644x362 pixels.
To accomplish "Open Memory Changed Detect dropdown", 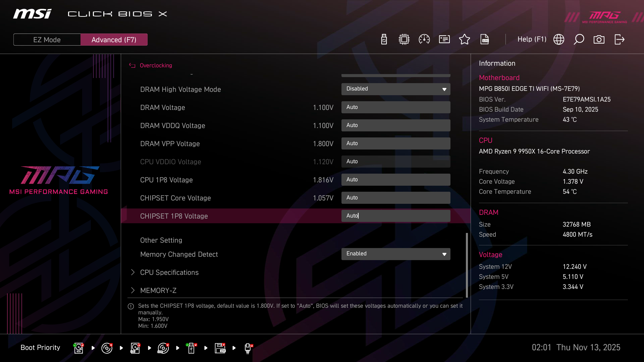I will tap(396, 254).
